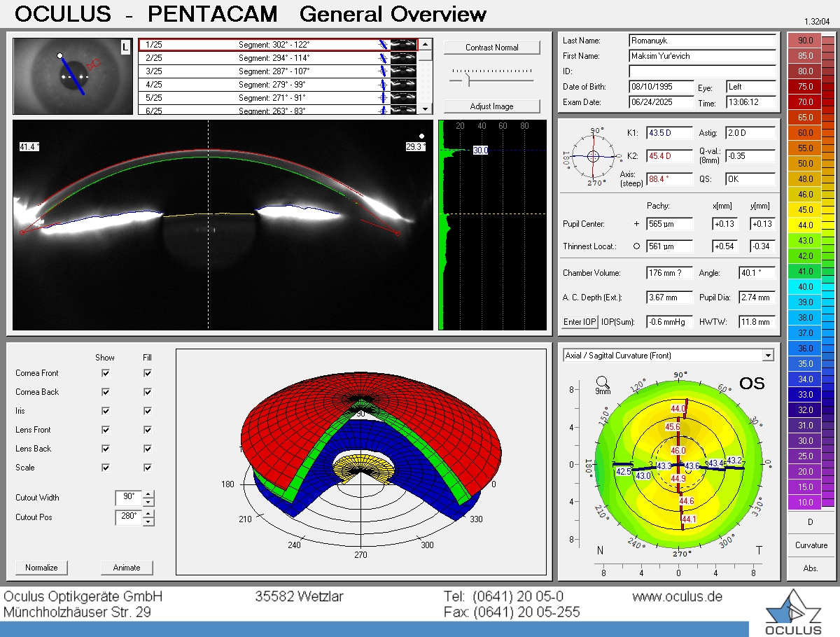Select segment row 1/25 302° - 122°
Viewport: 840px width, 637px height.
[x=278, y=44]
